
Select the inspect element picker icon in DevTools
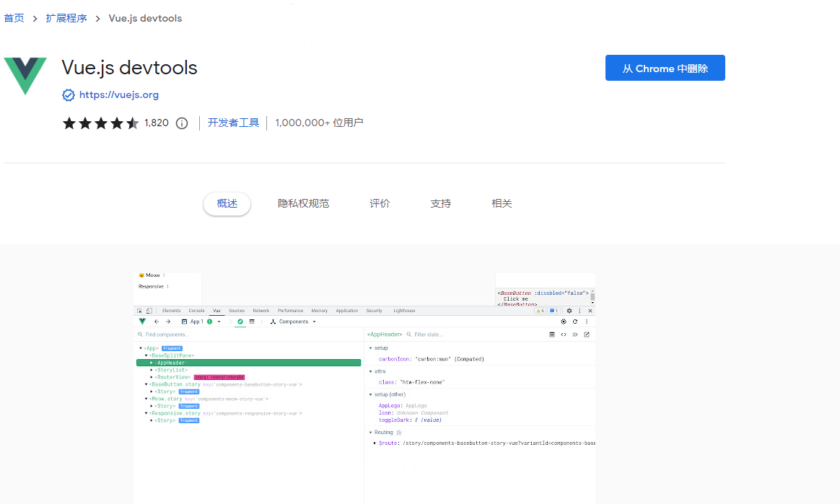[x=140, y=311]
